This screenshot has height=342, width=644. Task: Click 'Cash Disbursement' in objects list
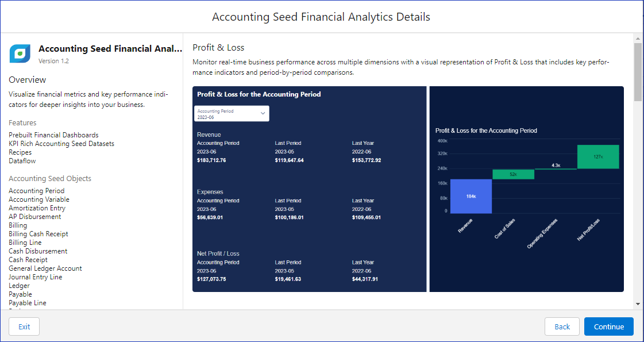(38, 251)
